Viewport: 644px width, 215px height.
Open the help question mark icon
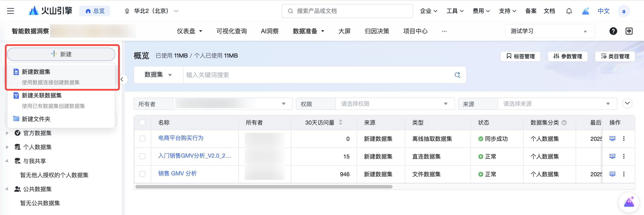pos(613,31)
